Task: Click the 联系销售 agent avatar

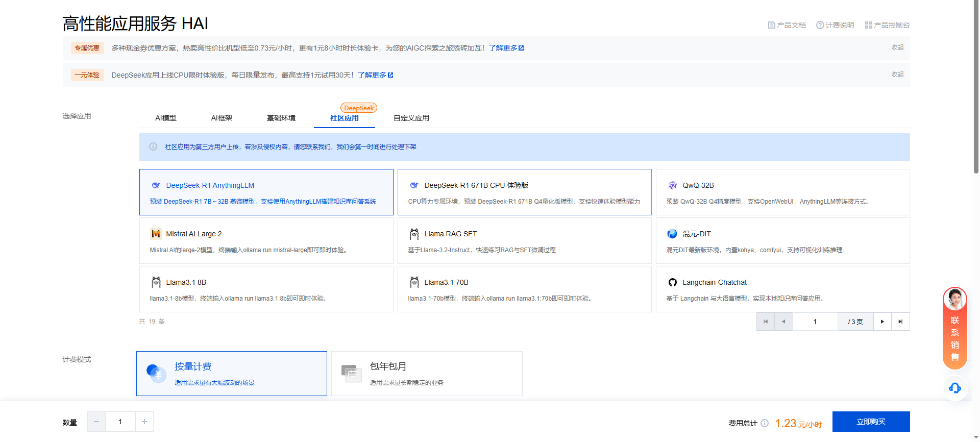Action: [x=955, y=299]
